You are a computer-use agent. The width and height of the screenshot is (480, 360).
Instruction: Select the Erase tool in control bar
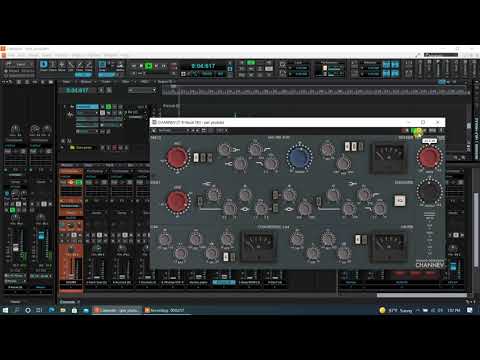point(89,65)
